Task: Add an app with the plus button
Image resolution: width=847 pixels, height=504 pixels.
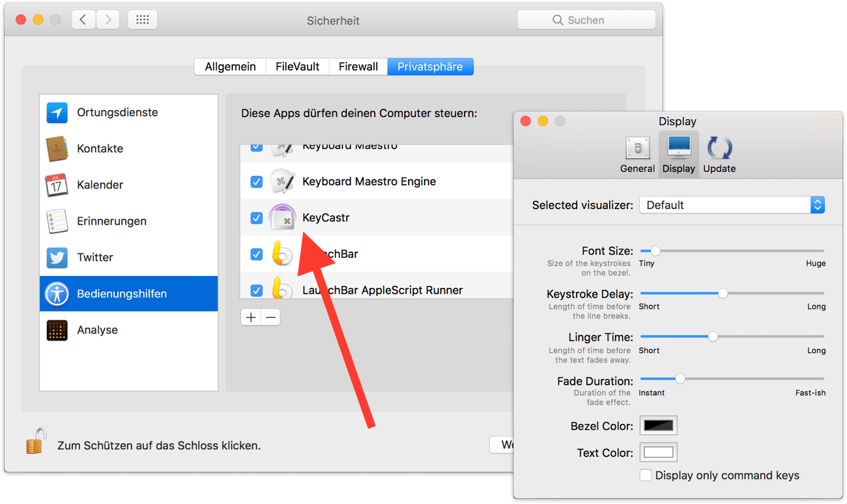Action: pyautogui.click(x=251, y=317)
